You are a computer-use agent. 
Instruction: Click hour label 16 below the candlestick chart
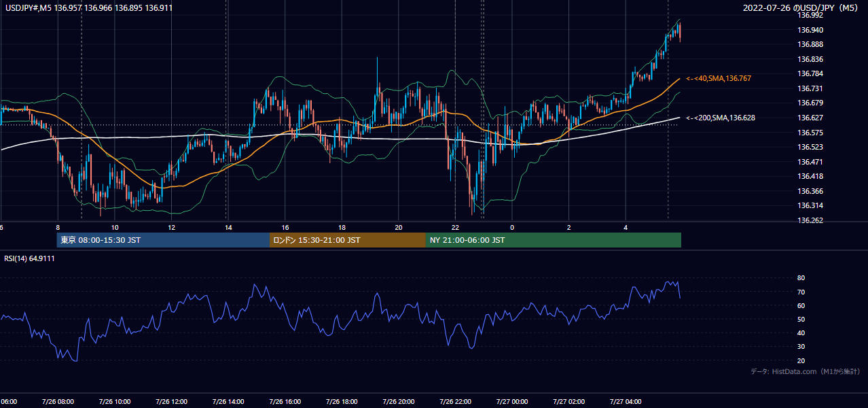click(285, 227)
